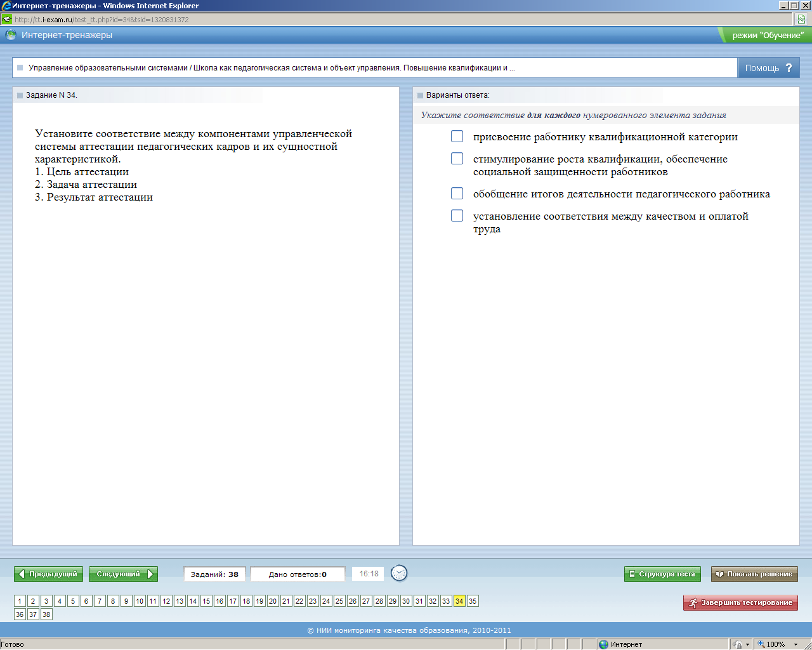812x650 pixels.
Task: Check 'обобщение итогов деятельности' answer box
Action: tap(457, 194)
